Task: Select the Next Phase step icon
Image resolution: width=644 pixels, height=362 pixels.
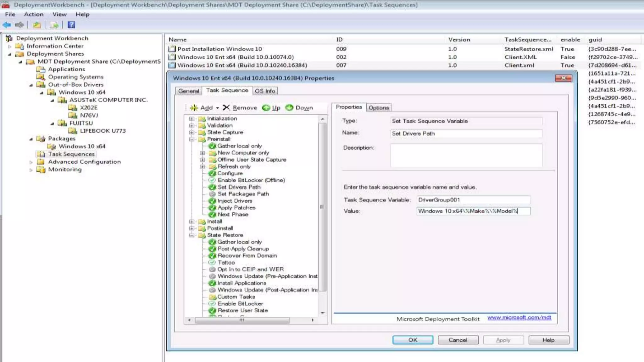Action: [213, 215]
